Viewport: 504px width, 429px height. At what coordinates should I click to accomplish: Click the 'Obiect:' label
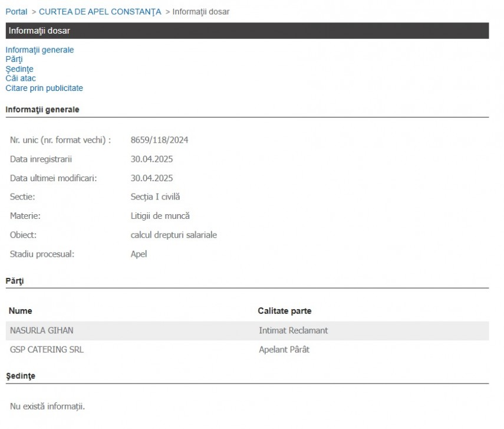coord(23,235)
